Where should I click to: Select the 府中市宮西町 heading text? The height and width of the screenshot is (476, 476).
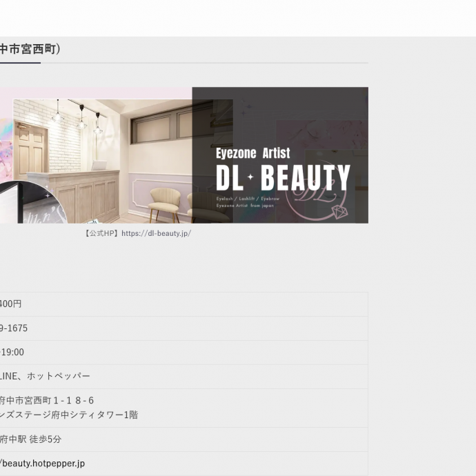point(30,49)
